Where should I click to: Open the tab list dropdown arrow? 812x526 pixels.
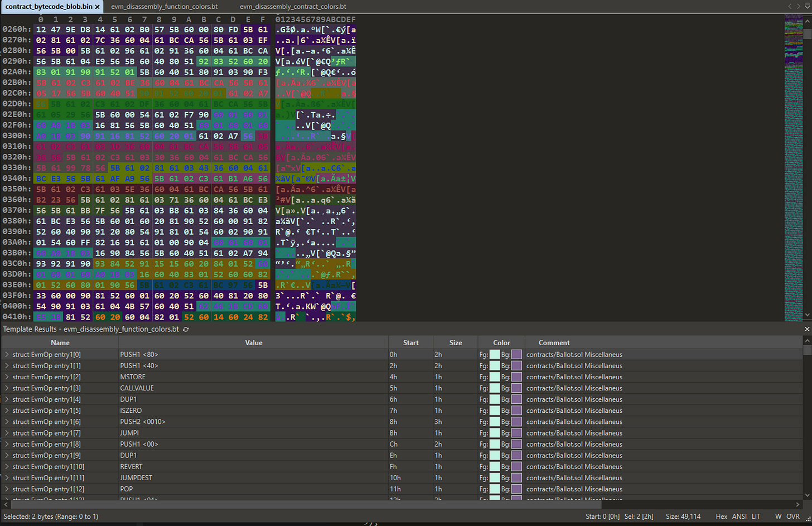[806, 6]
